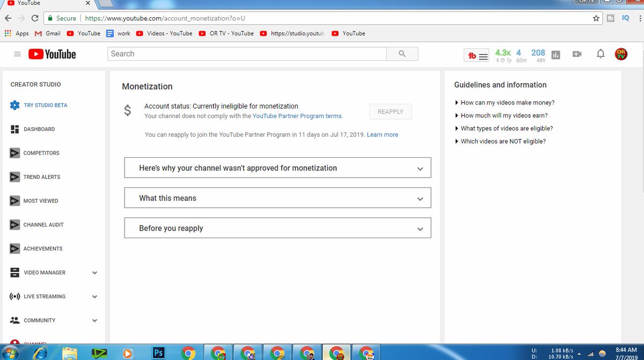Click the 208 views 48h stat
The width and height of the screenshot is (644, 360).
point(538,55)
